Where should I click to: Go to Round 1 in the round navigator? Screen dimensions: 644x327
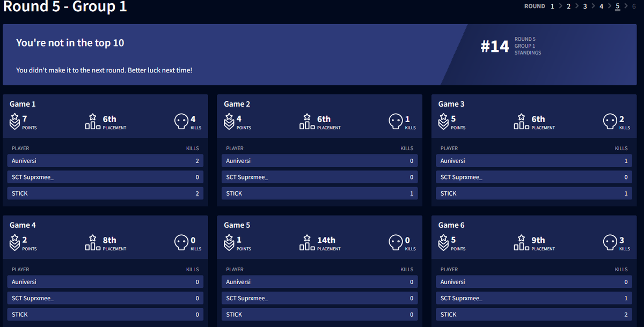(552, 6)
